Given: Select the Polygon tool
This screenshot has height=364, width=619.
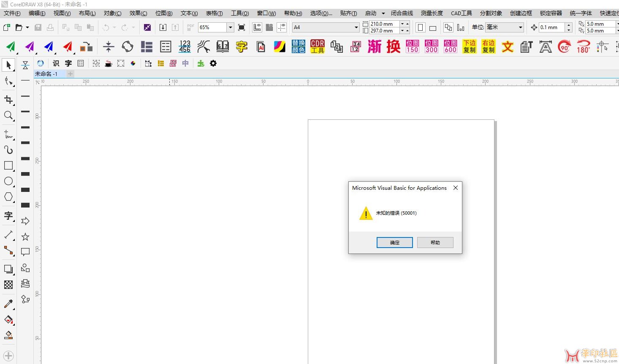Looking at the screenshot, I should pyautogui.click(x=8, y=197).
